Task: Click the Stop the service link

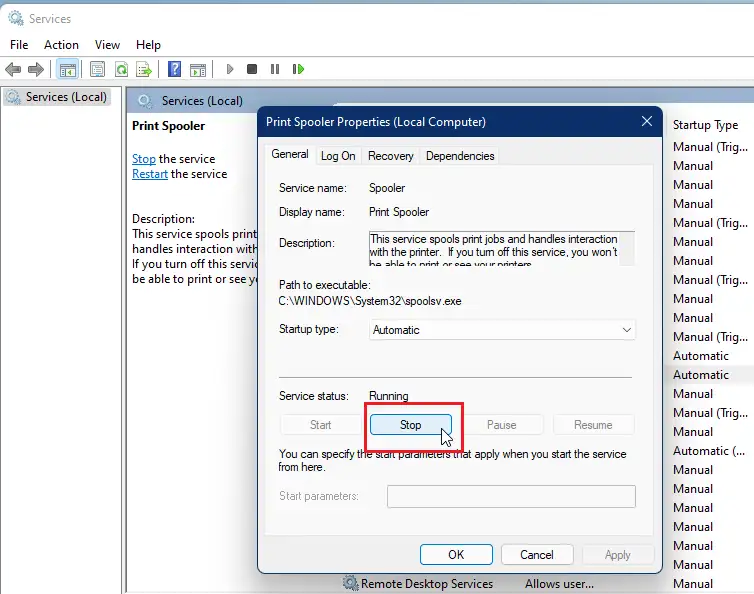Action: (x=144, y=159)
